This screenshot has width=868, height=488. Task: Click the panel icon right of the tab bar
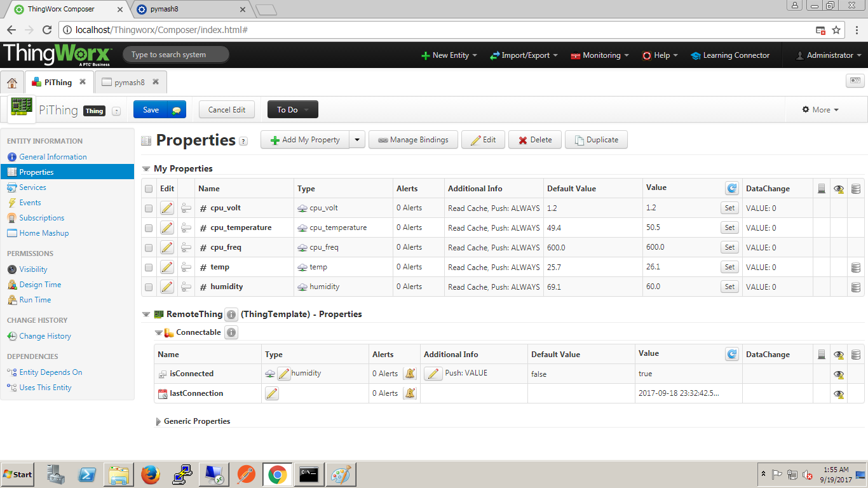[x=855, y=81]
